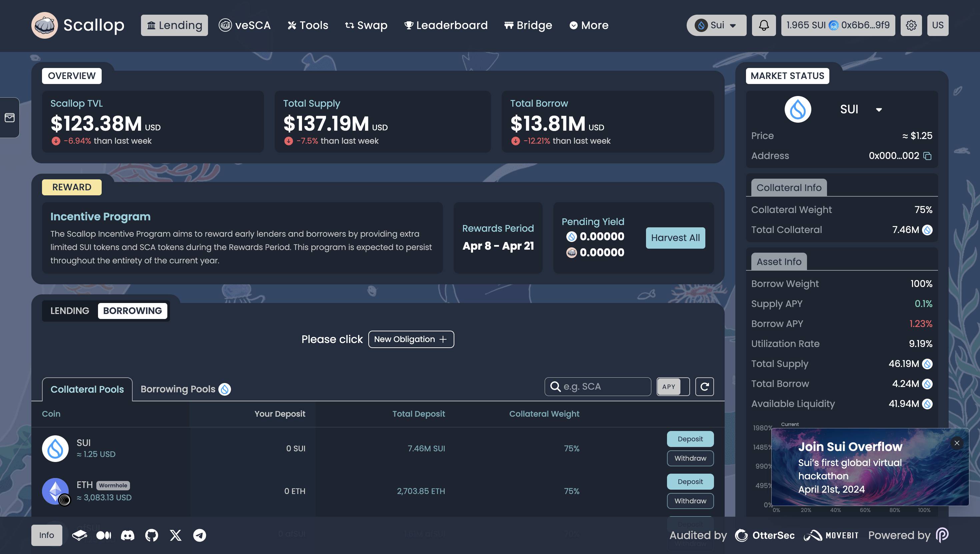Click the SUI coin icon in Market Status

[798, 110]
